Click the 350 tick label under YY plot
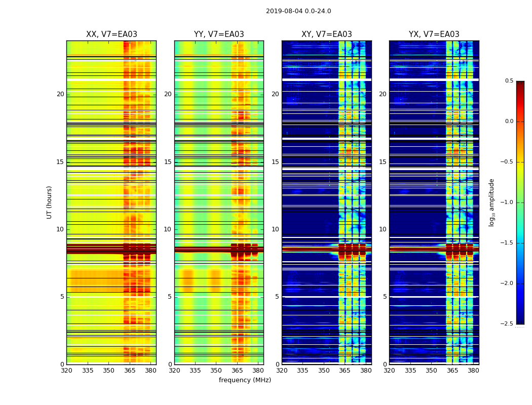 216,371
